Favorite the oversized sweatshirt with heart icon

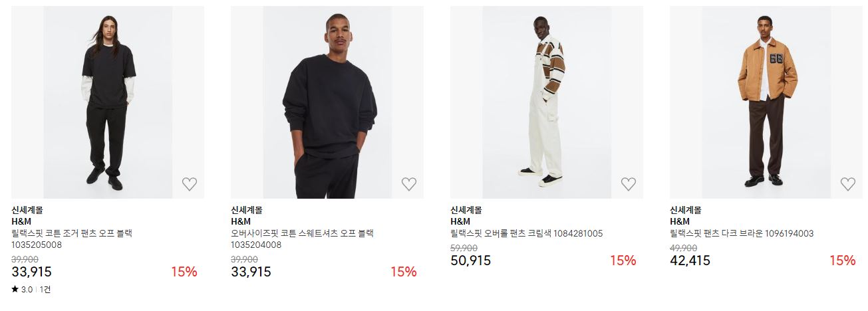[x=409, y=184]
